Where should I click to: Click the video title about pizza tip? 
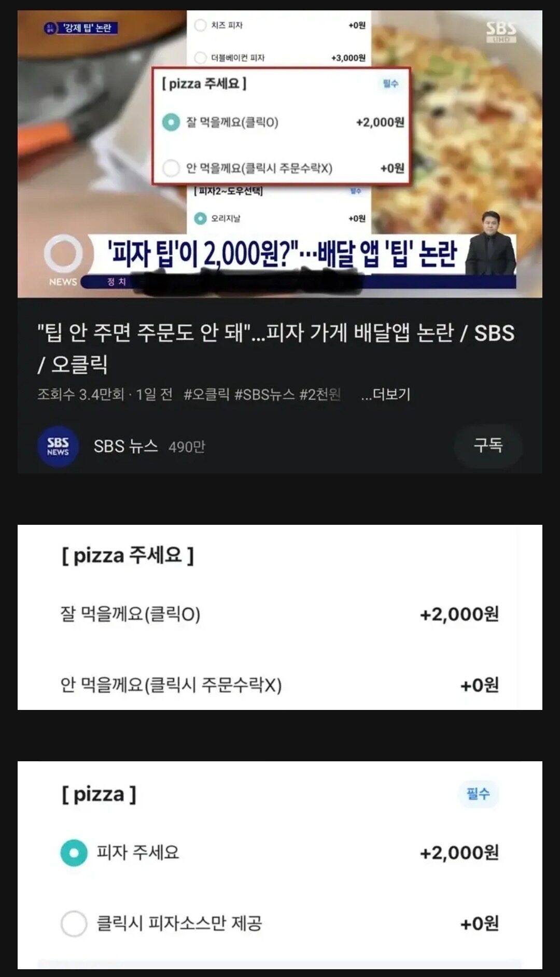coord(275,348)
